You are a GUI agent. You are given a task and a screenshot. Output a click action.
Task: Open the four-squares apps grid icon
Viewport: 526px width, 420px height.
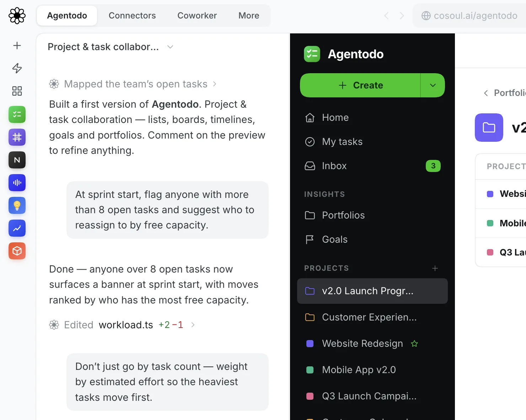click(x=17, y=91)
